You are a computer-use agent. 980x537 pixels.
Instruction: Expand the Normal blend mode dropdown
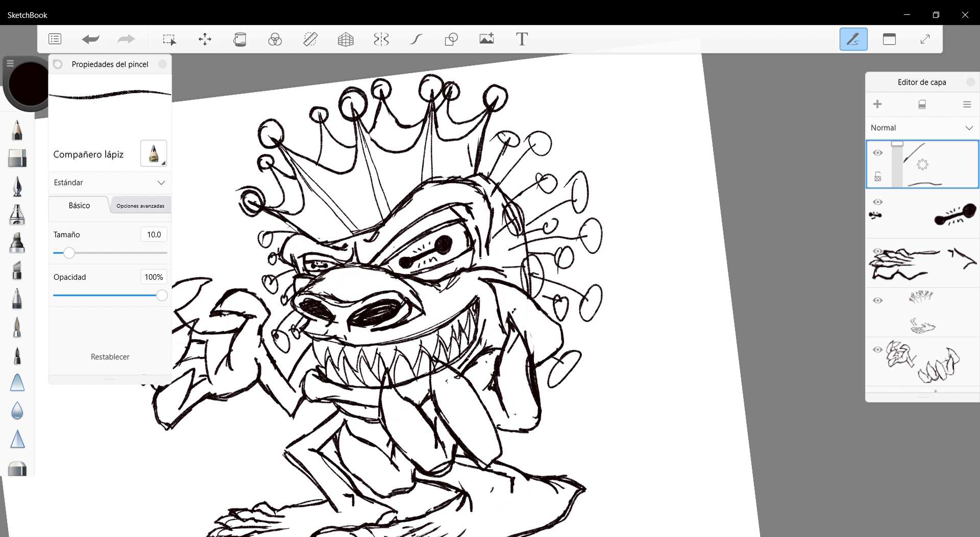[x=922, y=128]
